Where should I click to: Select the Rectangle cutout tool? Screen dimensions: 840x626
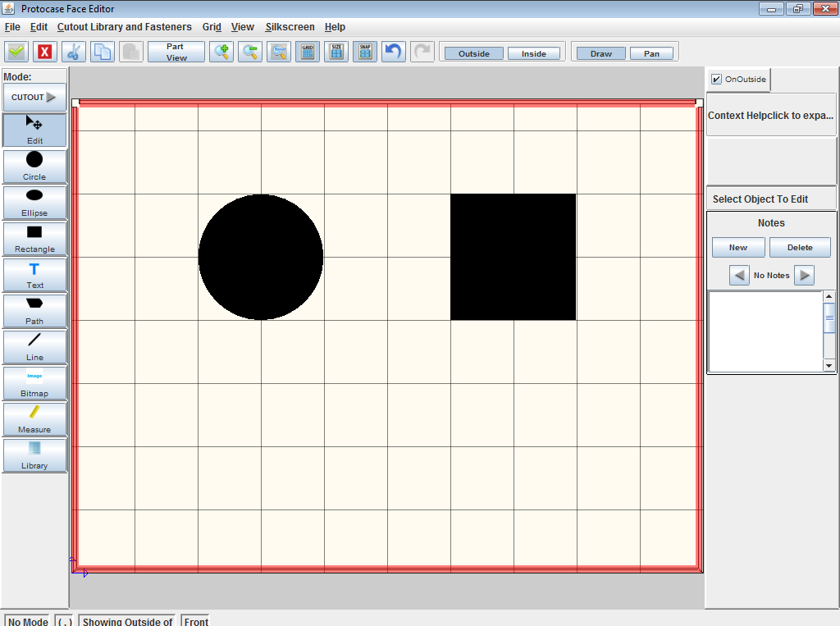click(x=34, y=239)
